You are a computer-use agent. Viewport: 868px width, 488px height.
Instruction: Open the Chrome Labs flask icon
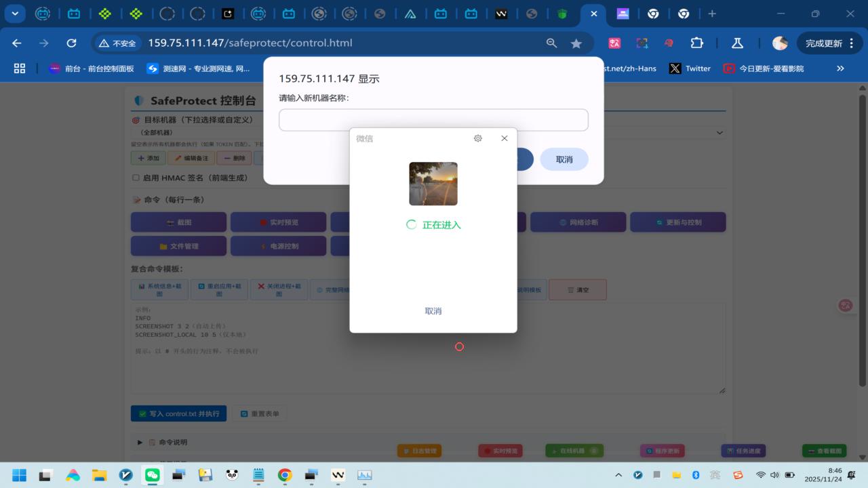coord(737,43)
